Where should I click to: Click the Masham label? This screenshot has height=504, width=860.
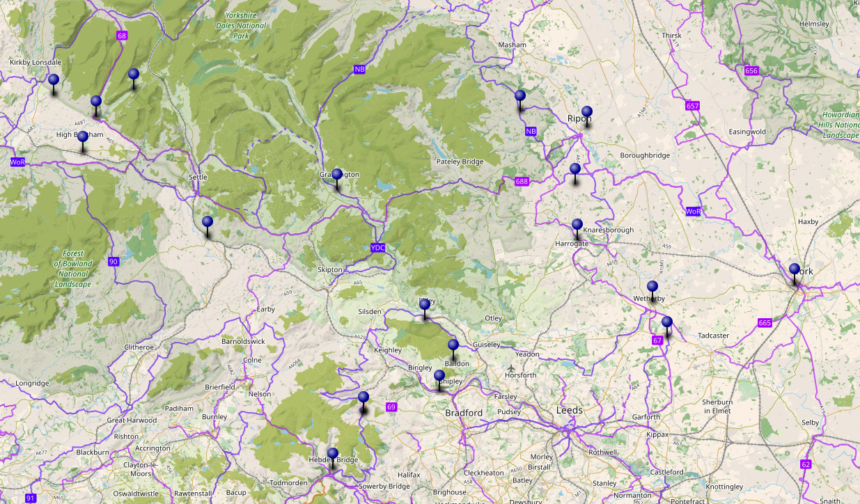513,45
